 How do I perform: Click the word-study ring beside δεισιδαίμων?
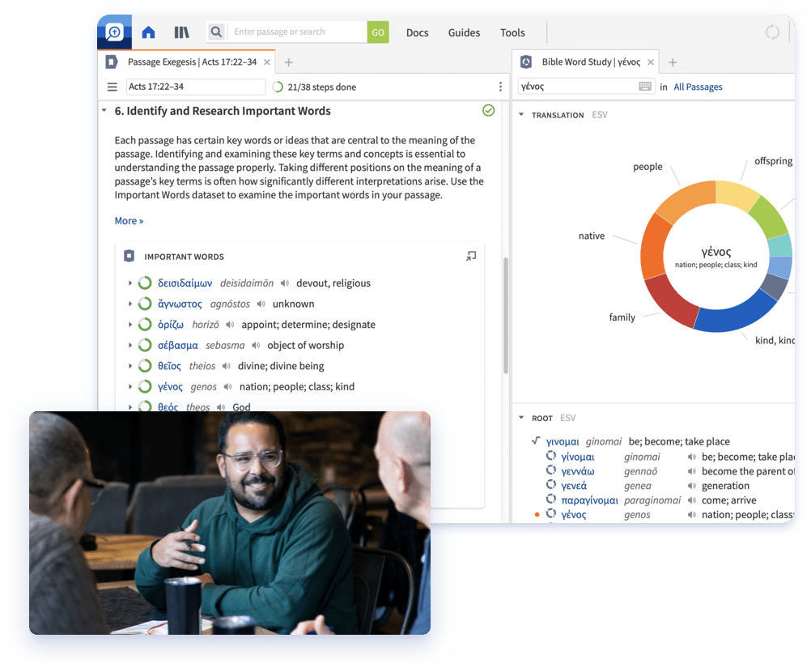pos(145,283)
